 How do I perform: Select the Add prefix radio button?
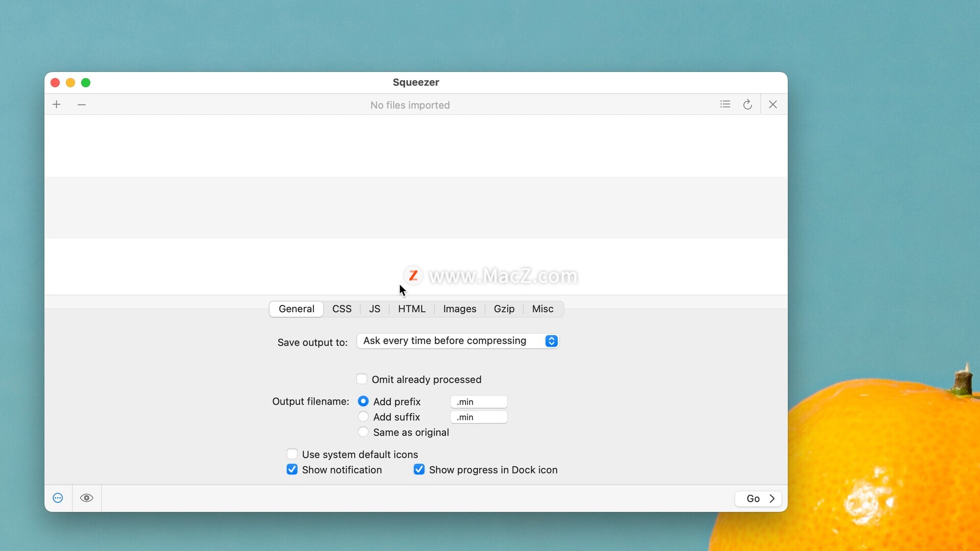(x=363, y=402)
